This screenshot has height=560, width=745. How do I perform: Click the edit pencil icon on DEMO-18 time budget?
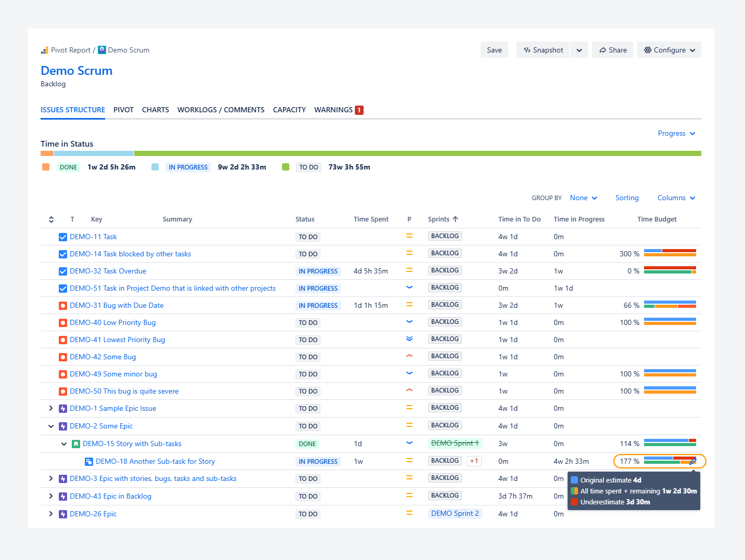(x=692, y=462)
